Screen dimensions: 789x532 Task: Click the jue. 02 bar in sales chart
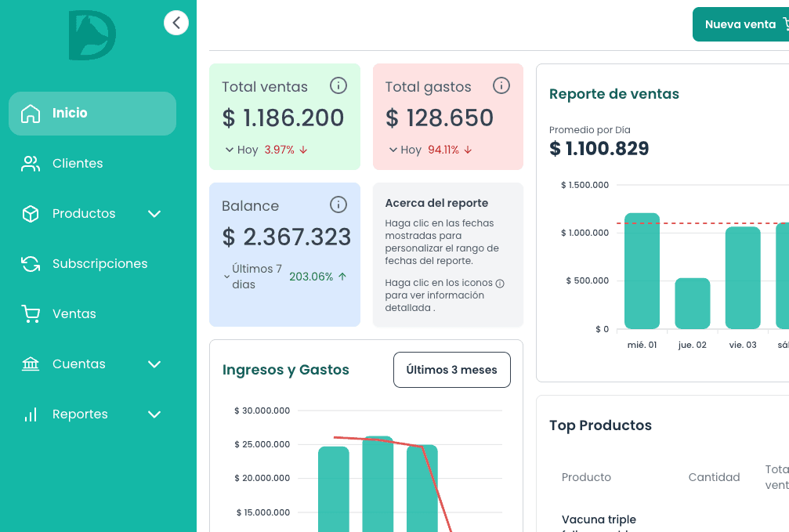[x=692, y=303]
